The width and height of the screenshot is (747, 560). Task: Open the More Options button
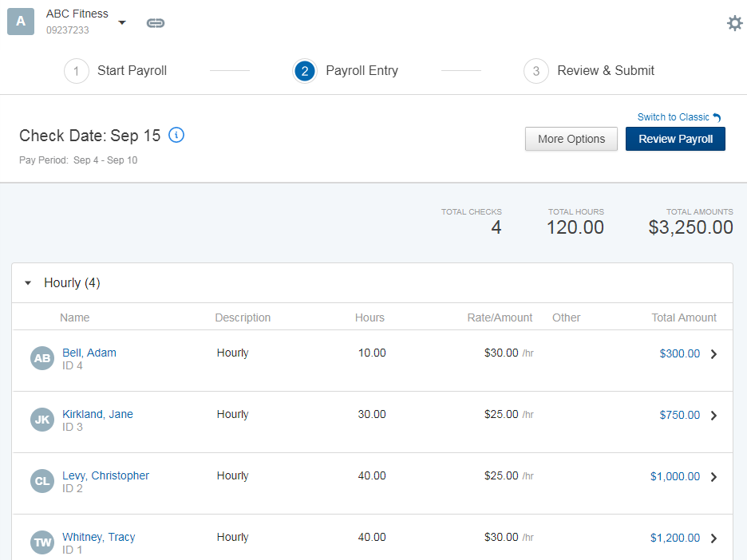click(571, 139)
